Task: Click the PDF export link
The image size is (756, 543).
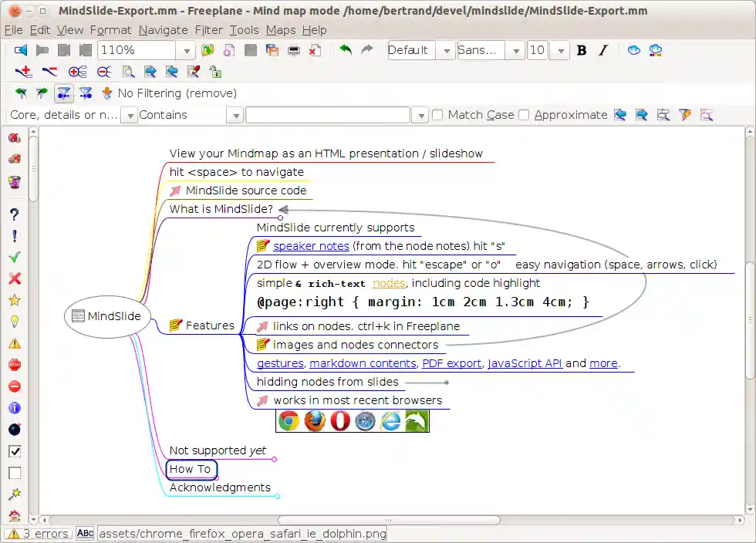Action: [451, 363]
